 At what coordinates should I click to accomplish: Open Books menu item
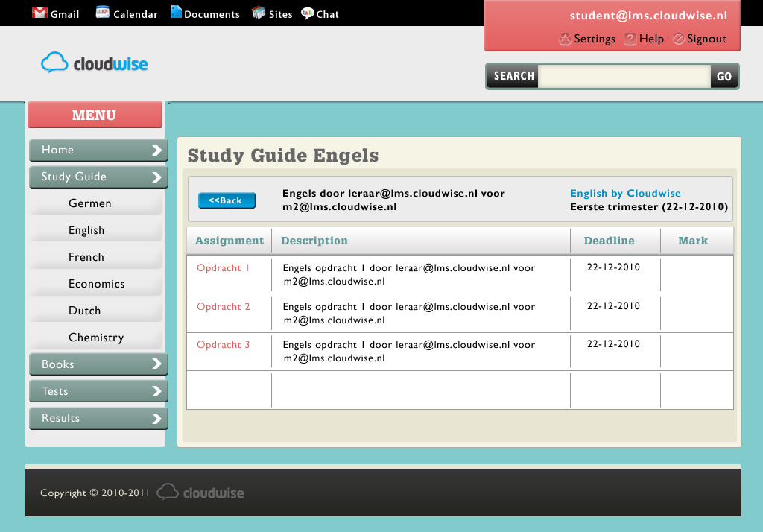[x=99, y=364]
